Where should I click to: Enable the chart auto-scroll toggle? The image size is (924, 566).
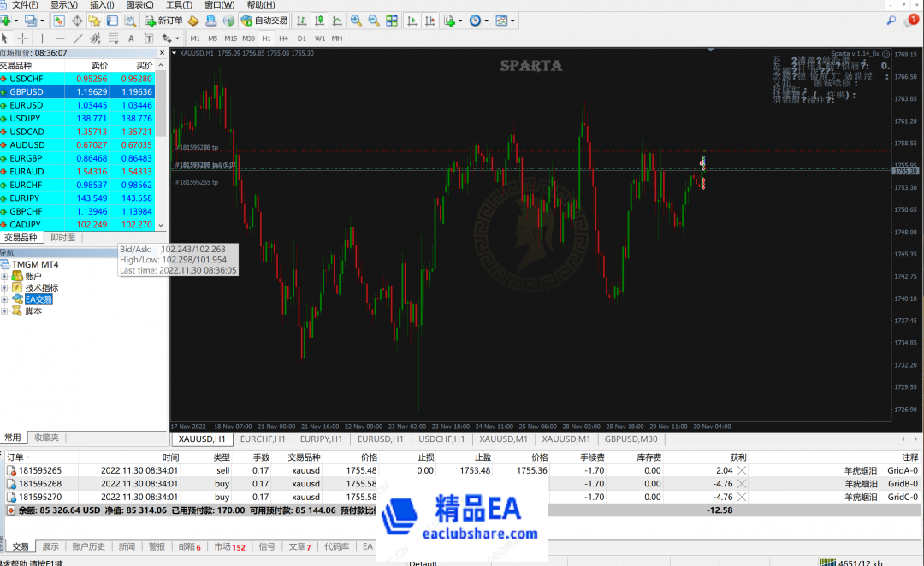coord(412,21)
